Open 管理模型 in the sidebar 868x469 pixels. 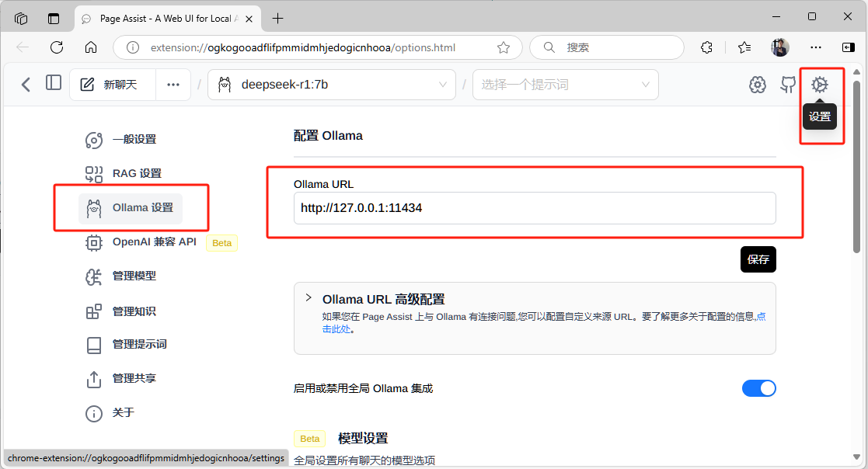[120, 276]
